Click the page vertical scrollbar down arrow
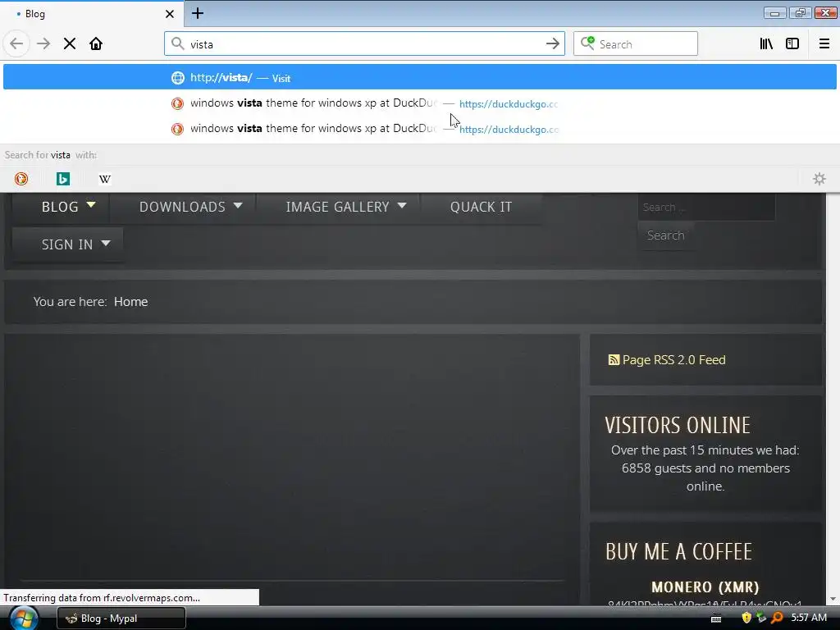Image resolution: width=840 pixels, height=630 pixels. (x=833, y=599)
